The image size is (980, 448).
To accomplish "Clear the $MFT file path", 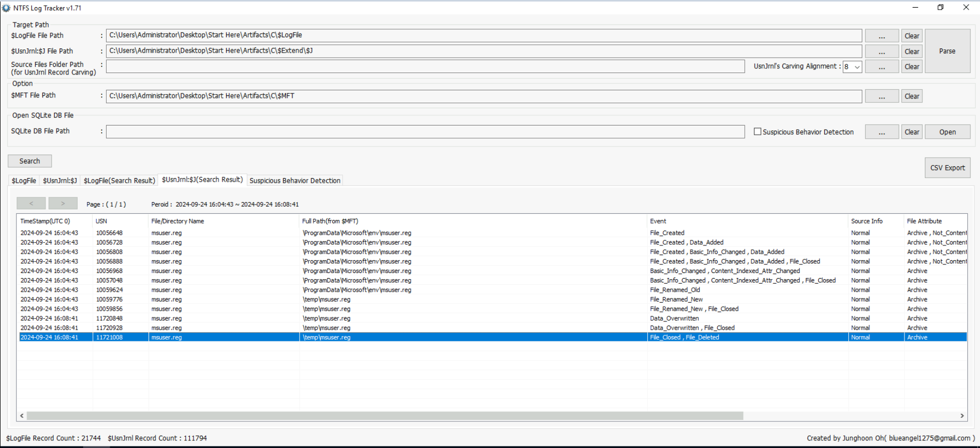I will point(912,96).
